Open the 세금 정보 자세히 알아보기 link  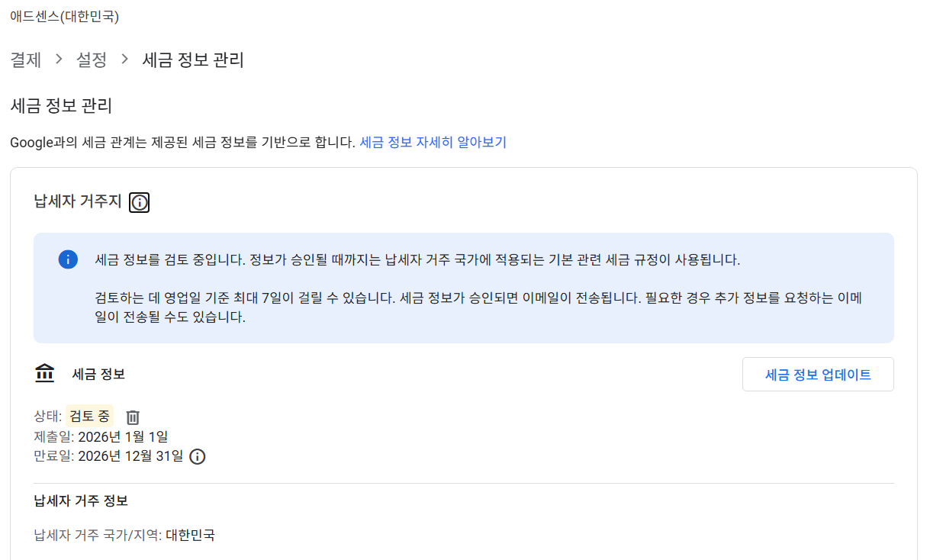click(x=433, y=143)
